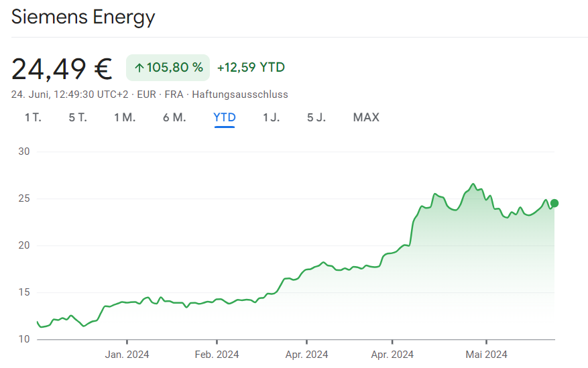Click the 30 y-axis label
588x368 pixels.
click(24, 151)
